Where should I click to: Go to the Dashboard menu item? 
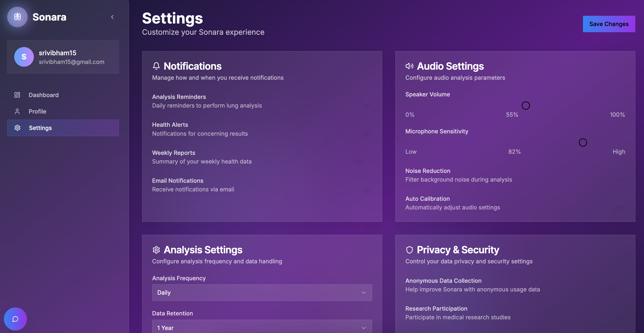[x=43, y=95]
